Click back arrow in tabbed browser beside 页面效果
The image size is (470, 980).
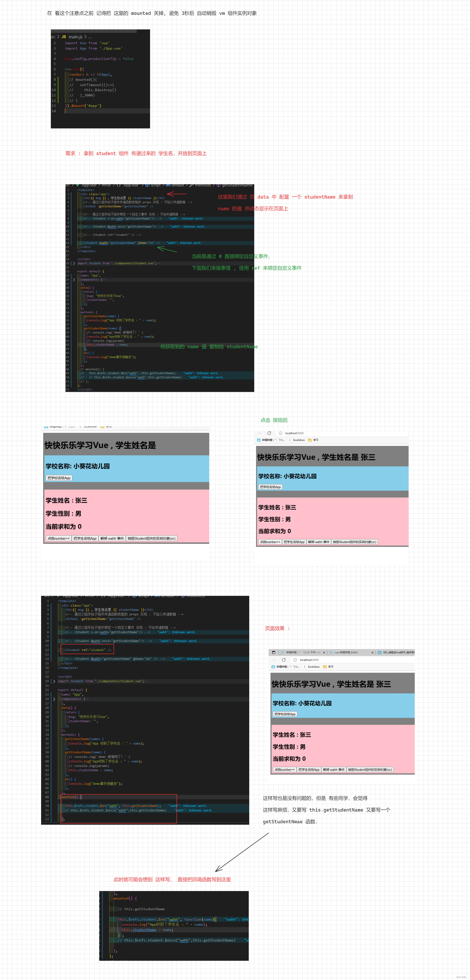pyautogui.click(x=274, y=660)
